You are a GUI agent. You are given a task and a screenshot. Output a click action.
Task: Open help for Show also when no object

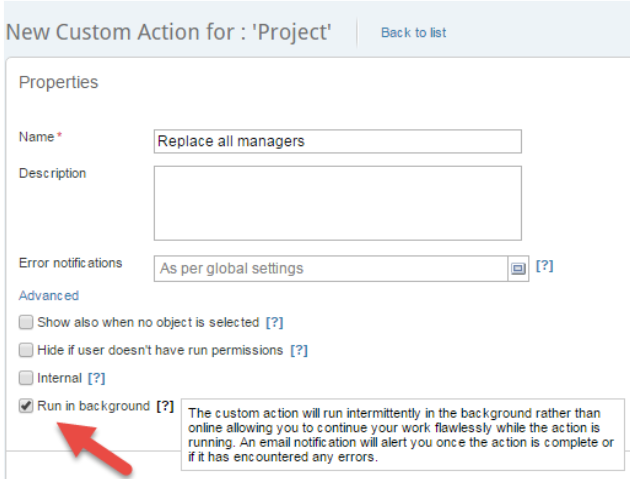[x=274, y=322]
